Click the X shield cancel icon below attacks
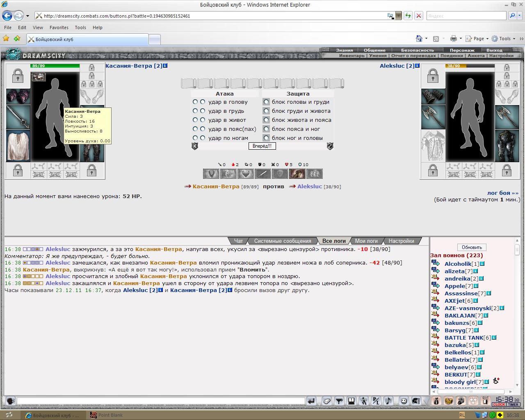Image resolution: width=525 pixels, height=420 pixels. coord(195,146)
